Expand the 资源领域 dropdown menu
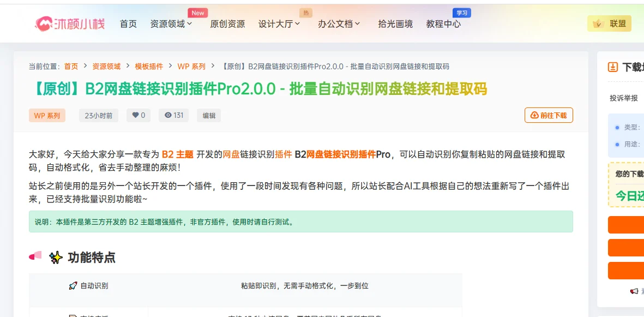Image resolution: width=644 pixels, height=317 pixels. click(x=171, y=24)
